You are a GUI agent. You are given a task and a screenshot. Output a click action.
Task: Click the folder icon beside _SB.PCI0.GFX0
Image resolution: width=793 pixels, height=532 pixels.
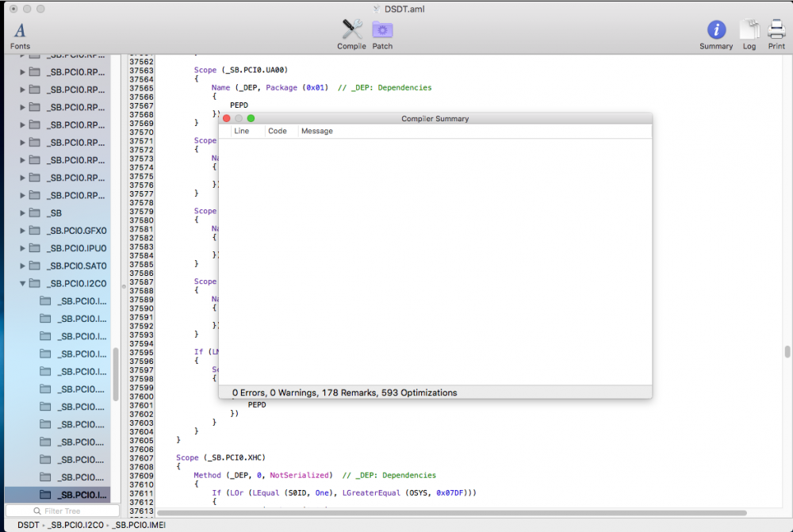(x=35, y=231)
